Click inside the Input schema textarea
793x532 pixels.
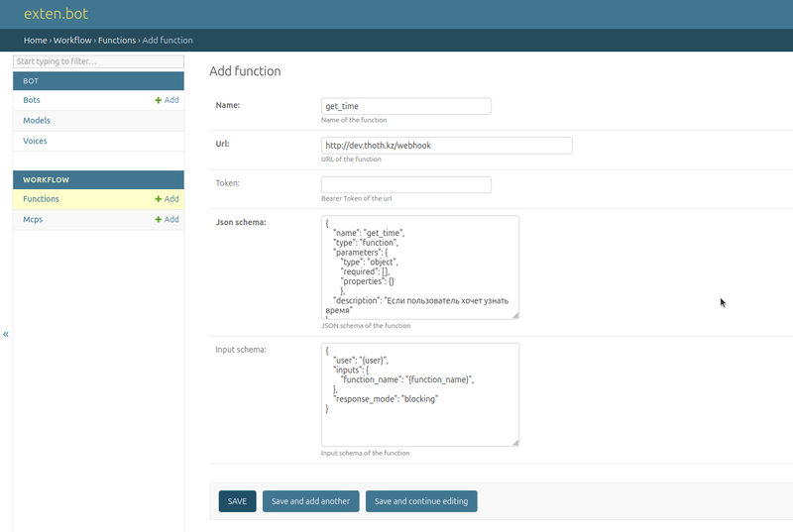[419, 394]
